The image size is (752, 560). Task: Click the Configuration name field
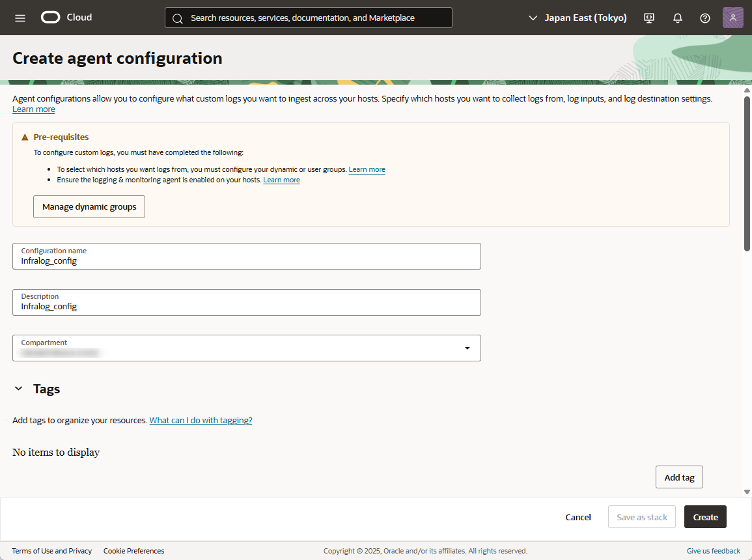click(x=247, y=260)
